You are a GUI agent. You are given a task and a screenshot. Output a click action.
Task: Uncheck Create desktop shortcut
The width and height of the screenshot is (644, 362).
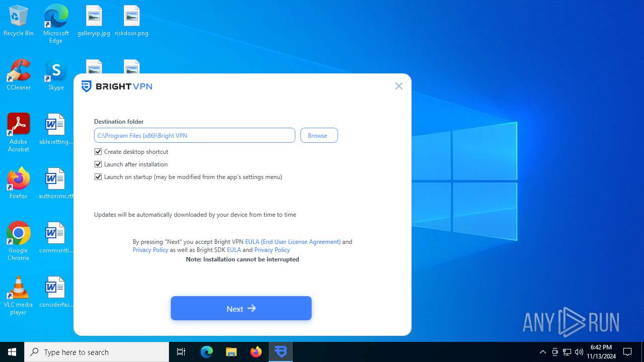[98, 151]
